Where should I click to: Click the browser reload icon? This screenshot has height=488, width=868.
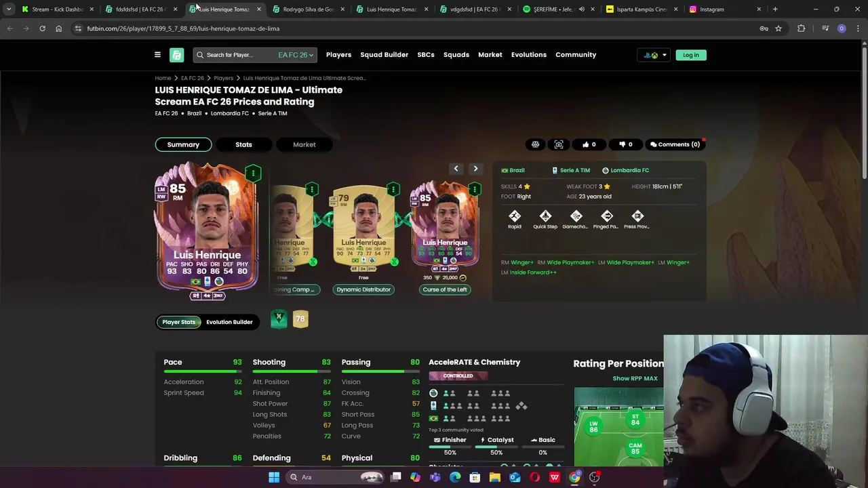(x=42, y=28)
